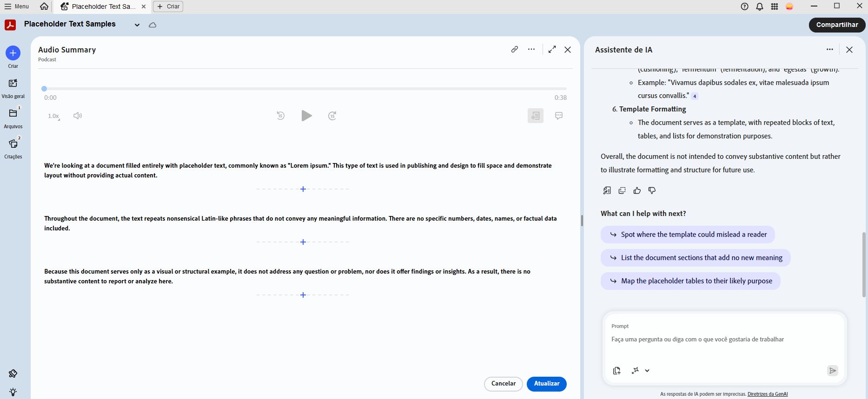Open Criações in the left sidebar

[x=13, y=149]
